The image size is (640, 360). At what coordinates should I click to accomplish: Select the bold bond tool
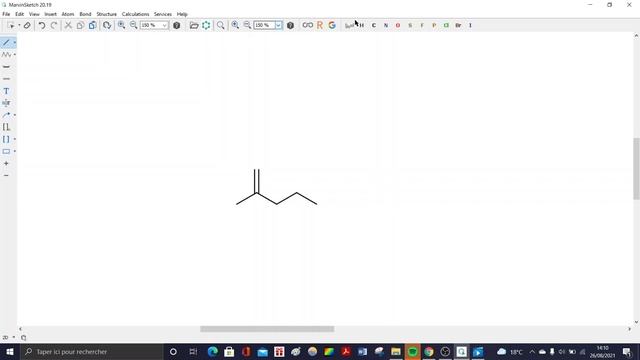point(6,67)
